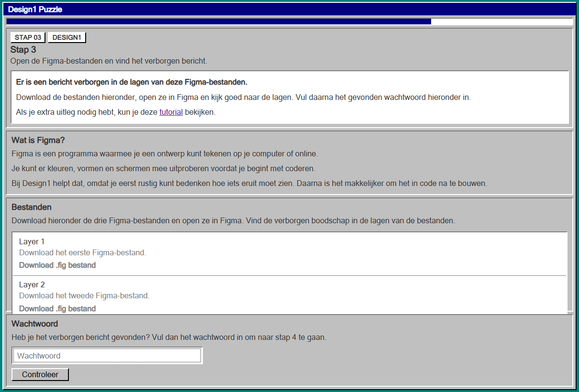579x392 pixels.
Task: Download the .fig bestand for Layer 2
Action: pyautogui.click(x=57, y=309)
